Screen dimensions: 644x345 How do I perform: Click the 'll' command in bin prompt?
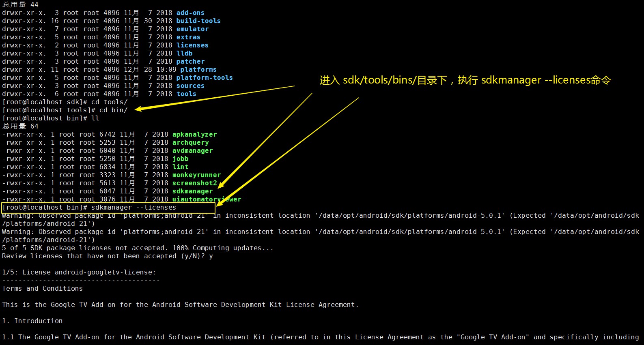click(x=95, y=118)
